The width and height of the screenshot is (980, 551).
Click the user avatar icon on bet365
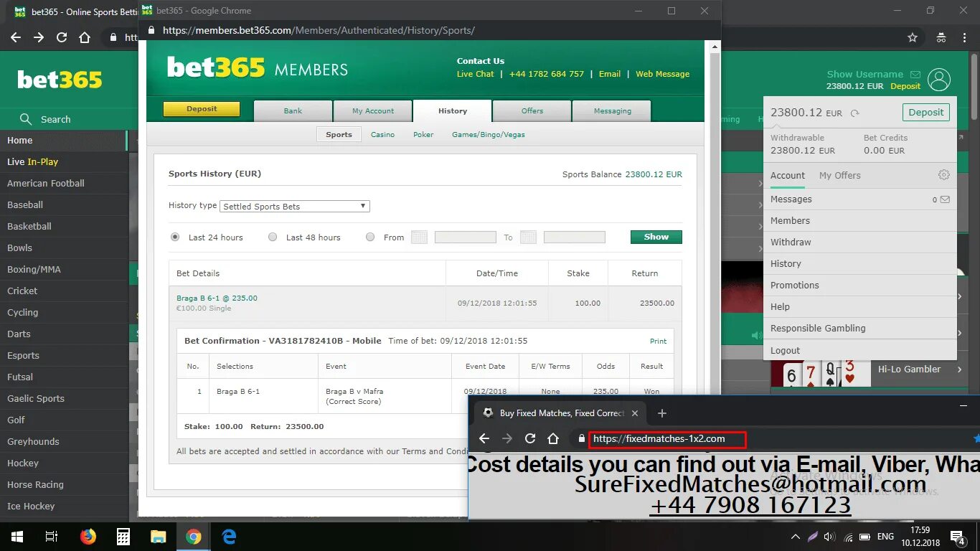[938, 80]
